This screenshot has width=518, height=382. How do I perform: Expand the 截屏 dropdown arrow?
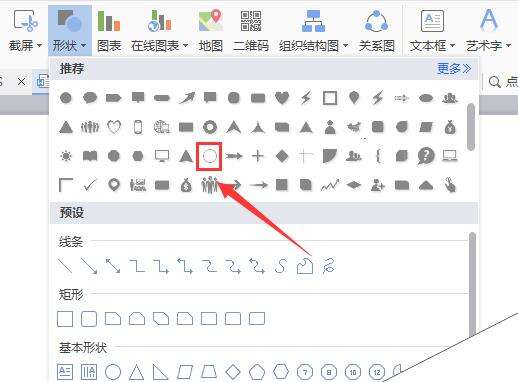coord(40,45)
